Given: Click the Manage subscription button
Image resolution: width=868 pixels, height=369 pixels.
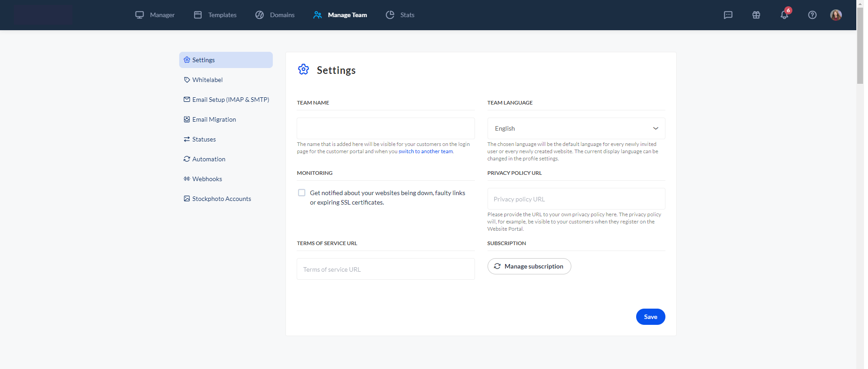Looking at the screenshot, I should point(529,266).
